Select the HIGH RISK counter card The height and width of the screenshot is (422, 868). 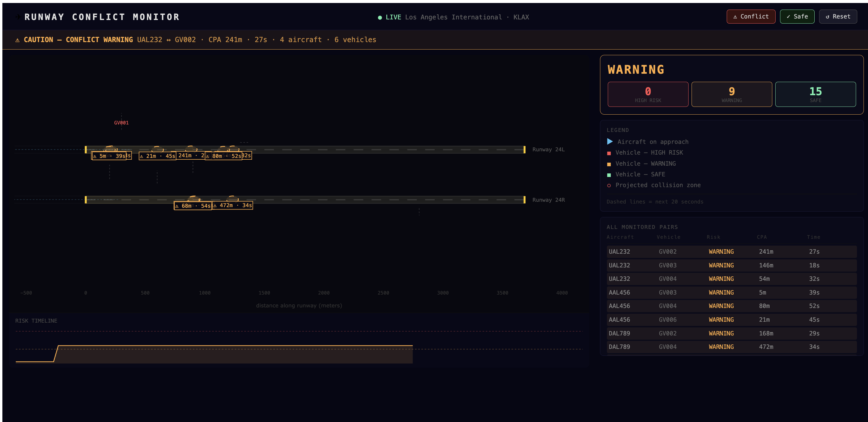[648, 94]
